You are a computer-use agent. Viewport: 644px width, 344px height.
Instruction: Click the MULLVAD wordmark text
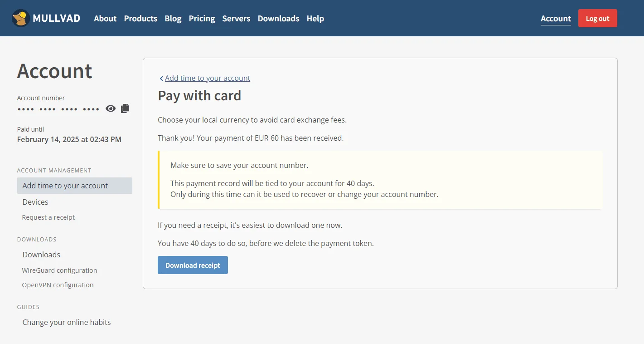click(57, 19)
